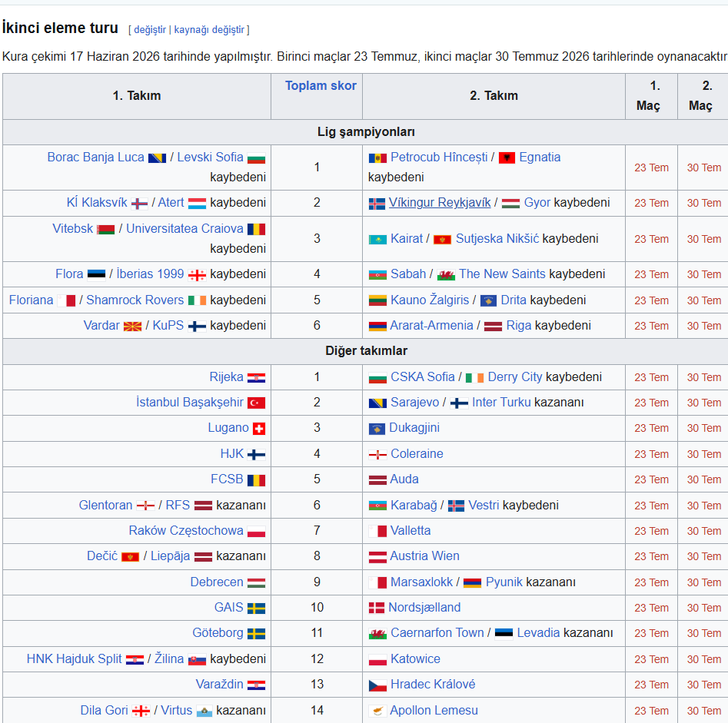Open the Inter Turku link
728x723 pixels.
tap(501, 403)
